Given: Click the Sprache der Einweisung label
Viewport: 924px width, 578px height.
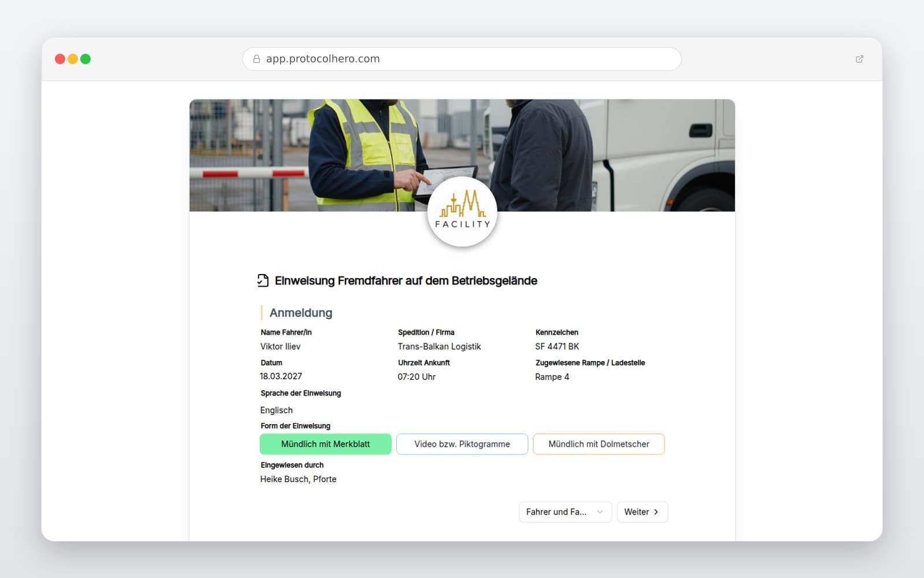Looking at the screenshot, I should tap(301, 393).
